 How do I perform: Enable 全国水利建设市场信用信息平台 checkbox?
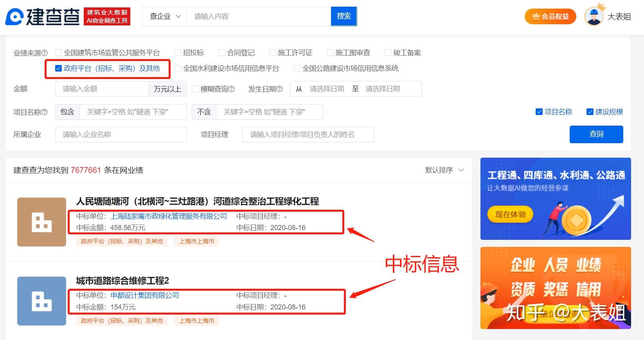pyautogui.click(x=178, y=68)
